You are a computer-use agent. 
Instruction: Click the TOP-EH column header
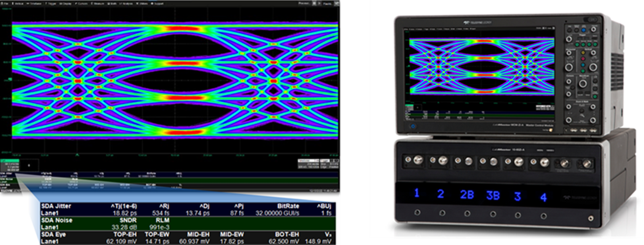pos(126,235)
